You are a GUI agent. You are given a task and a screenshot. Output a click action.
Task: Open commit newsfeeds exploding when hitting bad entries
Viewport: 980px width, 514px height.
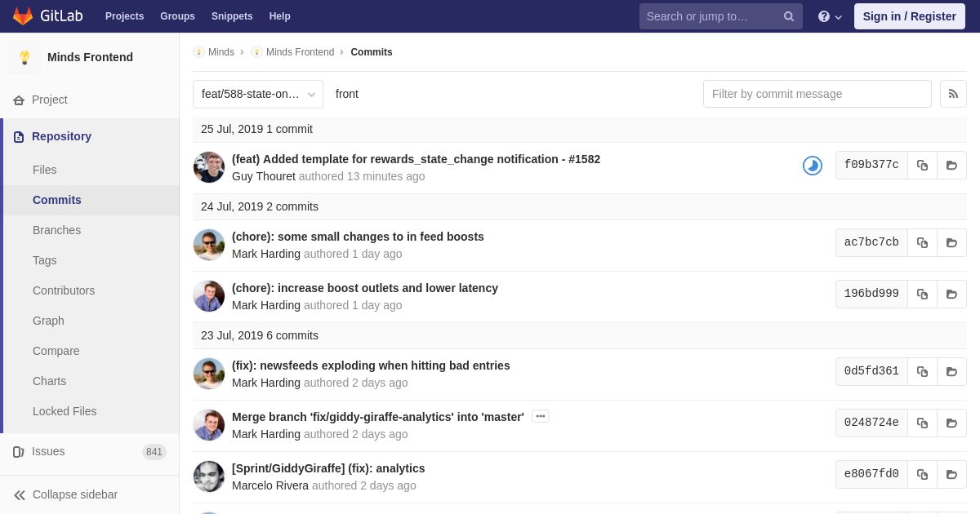point(371,366)
